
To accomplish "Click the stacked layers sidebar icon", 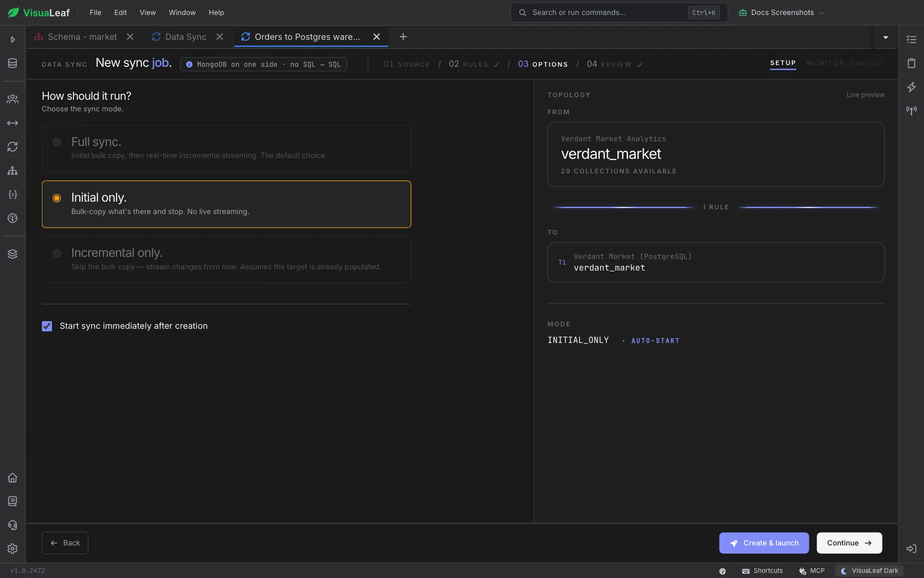I will pos(12,254).
